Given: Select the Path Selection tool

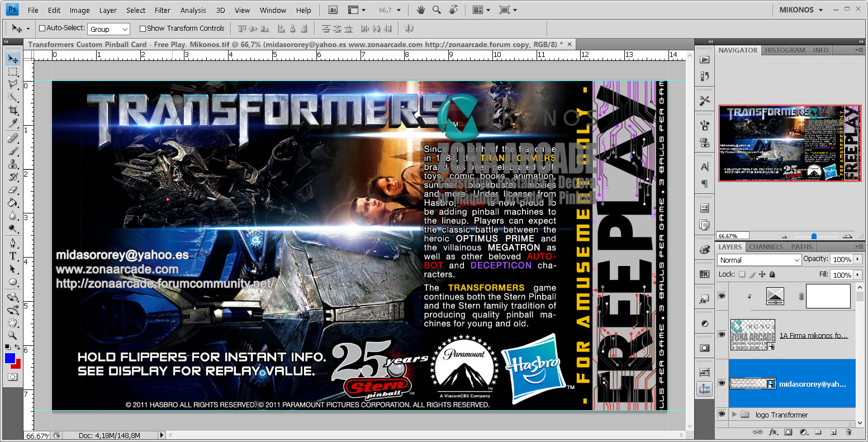Looking at the screenshot, I should click(x=13, y=269).
